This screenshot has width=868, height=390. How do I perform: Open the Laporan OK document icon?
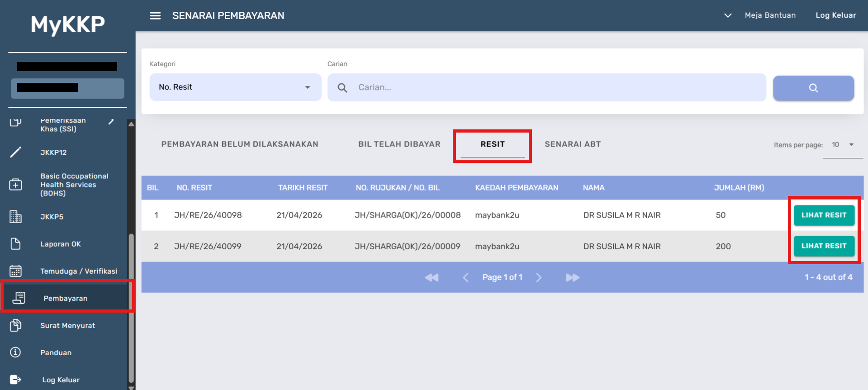(x=16, y=244)
